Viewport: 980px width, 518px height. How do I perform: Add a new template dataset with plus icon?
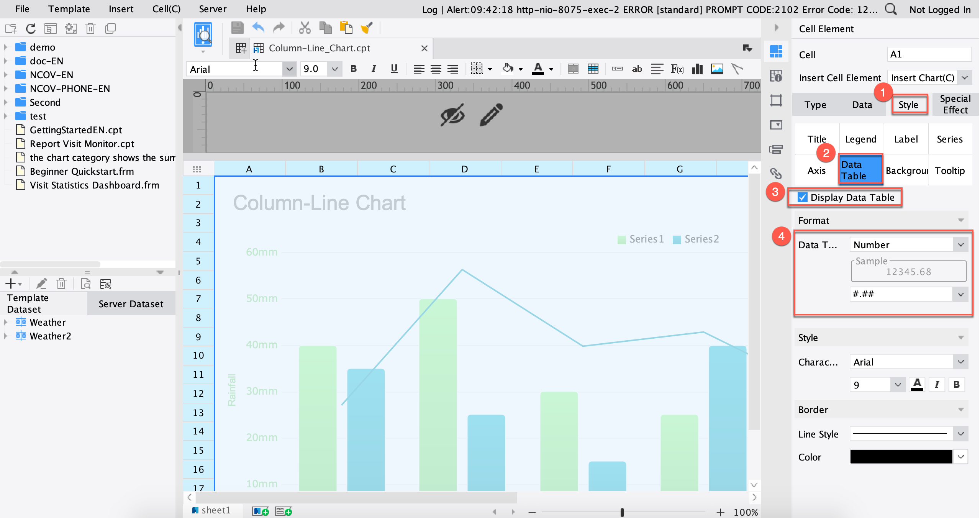(10, 284)
